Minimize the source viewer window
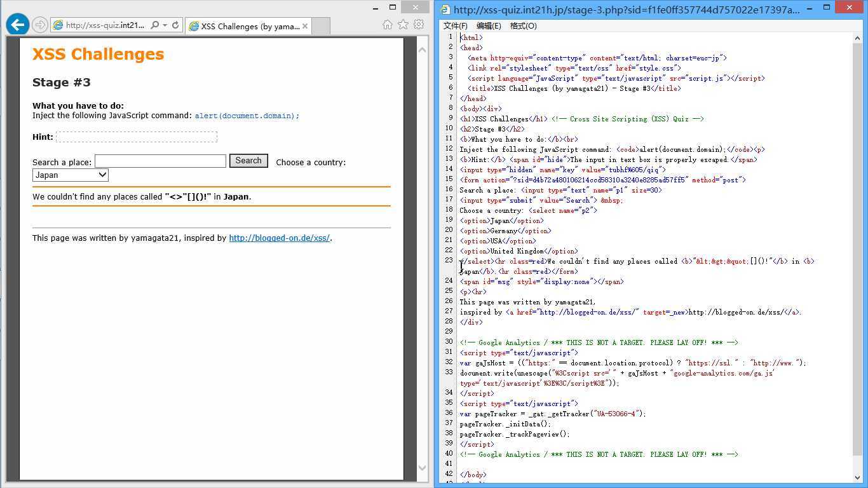 pyautogui.click(x=808, y=7)
